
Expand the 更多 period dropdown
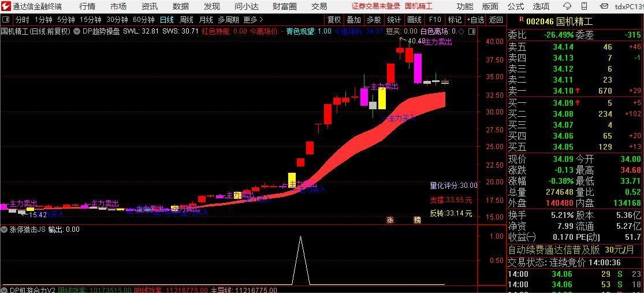pos(253,19)
